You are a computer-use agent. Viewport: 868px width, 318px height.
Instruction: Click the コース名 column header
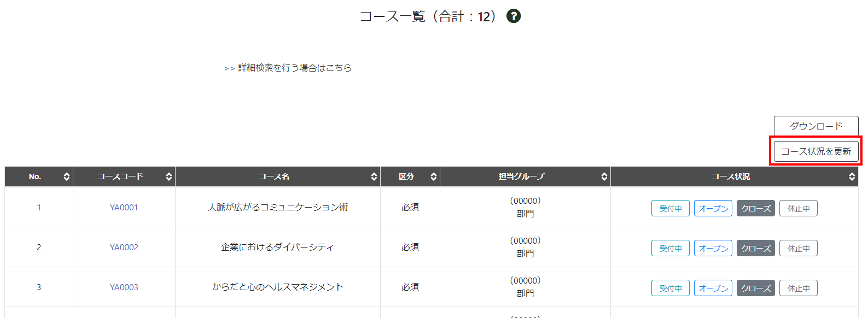click(273, 176)
